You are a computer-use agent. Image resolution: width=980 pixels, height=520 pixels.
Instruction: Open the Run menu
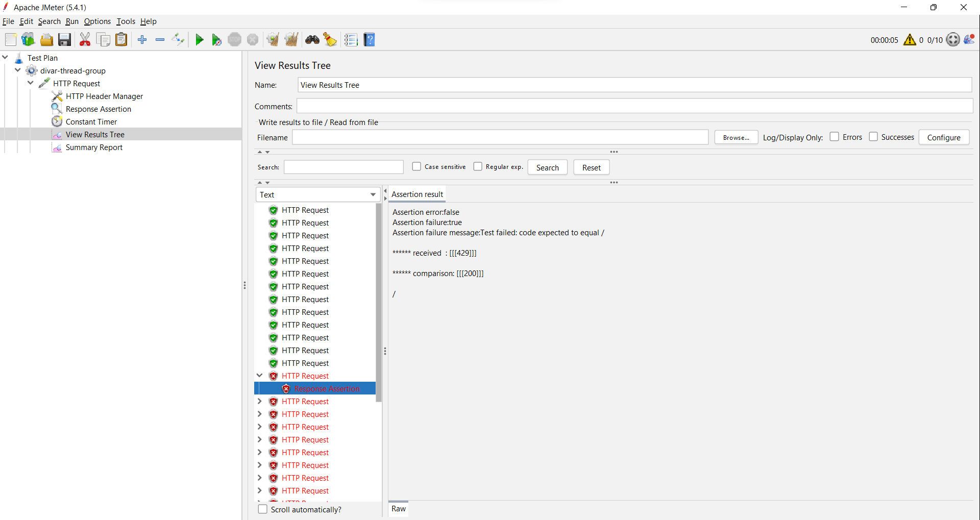[x=72, y=21]
